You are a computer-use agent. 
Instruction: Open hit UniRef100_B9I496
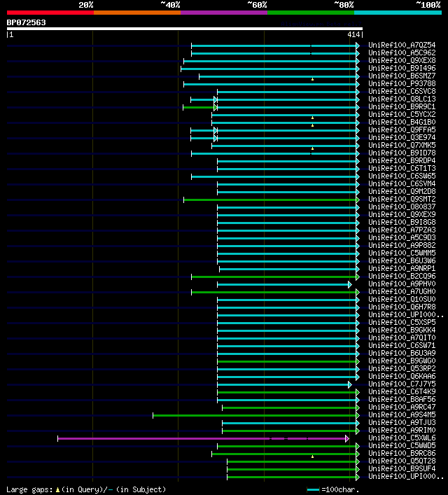coord(402,68)
